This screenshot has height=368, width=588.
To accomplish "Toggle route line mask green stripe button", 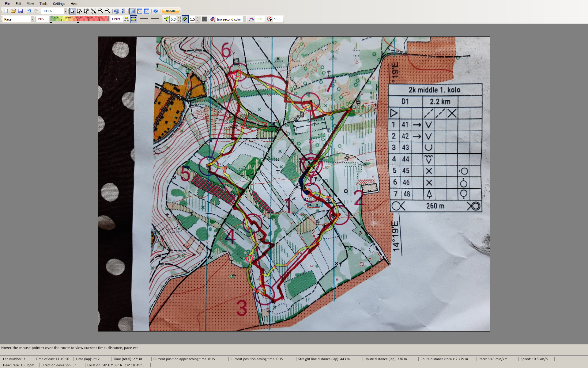I will click(185, 19).
